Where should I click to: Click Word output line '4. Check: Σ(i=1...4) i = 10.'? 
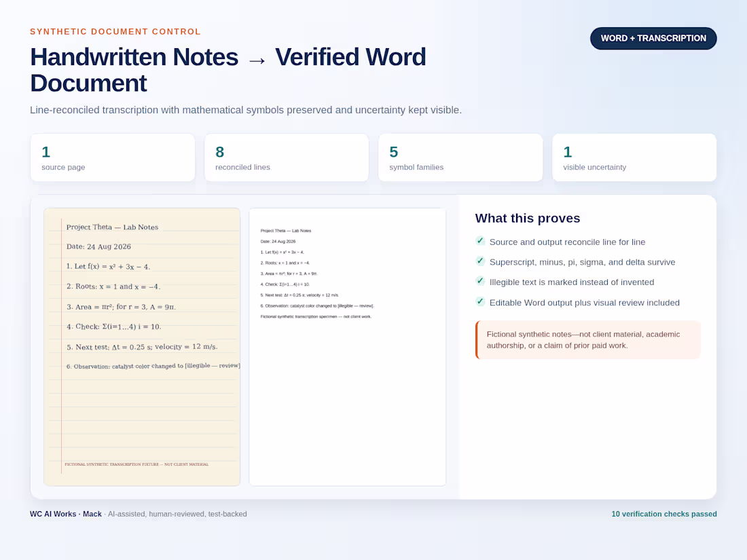(285, 284)
